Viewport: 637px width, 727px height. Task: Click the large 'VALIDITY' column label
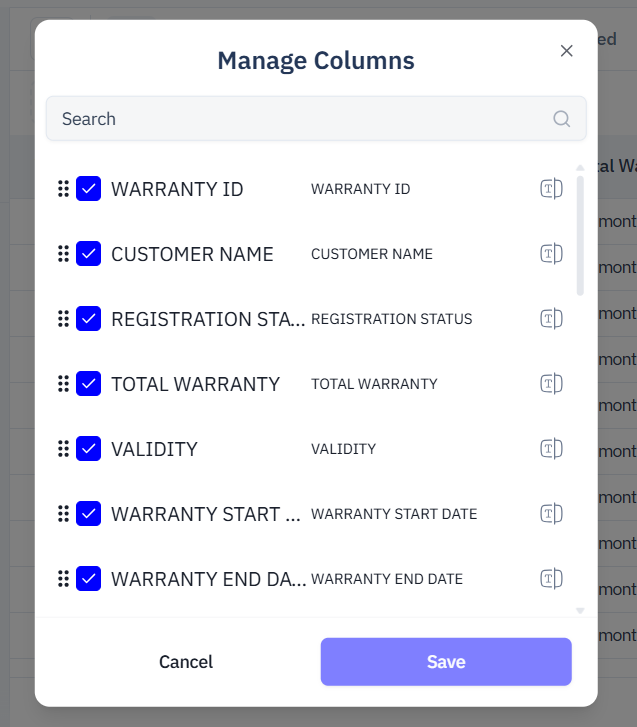(154, 448)
